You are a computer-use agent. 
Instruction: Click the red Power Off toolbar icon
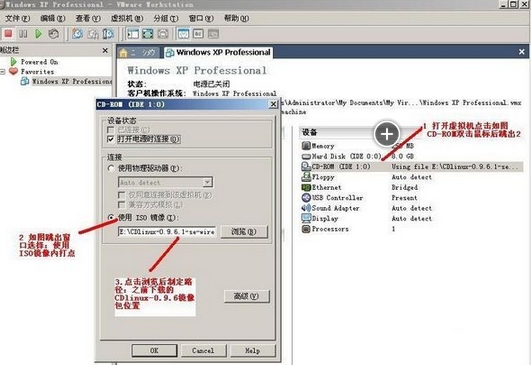coord(8,34)
